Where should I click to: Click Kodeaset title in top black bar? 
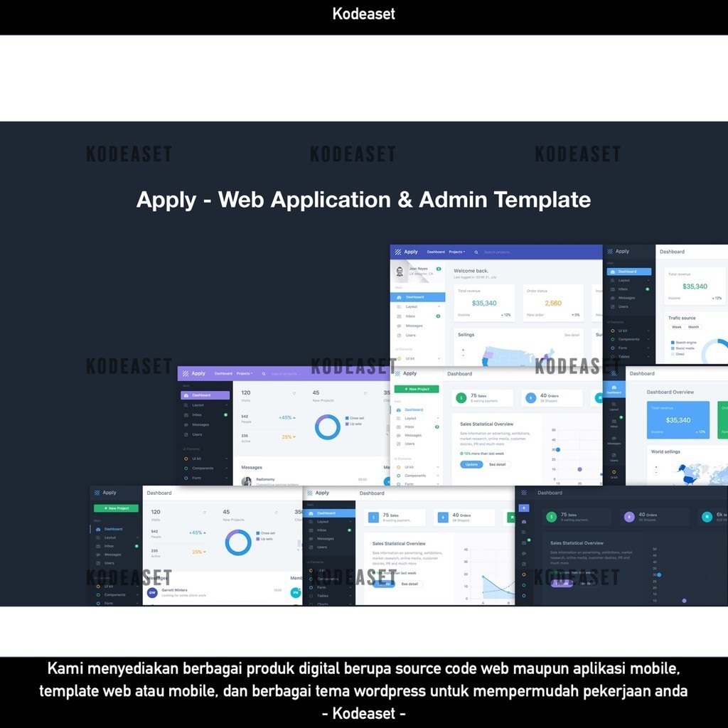(x=364, y=14)
